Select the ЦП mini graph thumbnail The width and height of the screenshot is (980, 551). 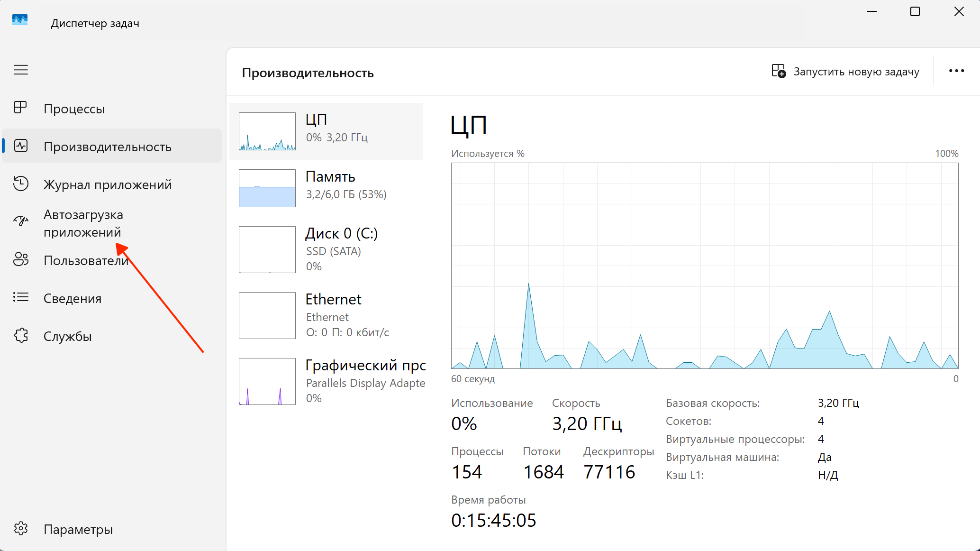point(267,131)
